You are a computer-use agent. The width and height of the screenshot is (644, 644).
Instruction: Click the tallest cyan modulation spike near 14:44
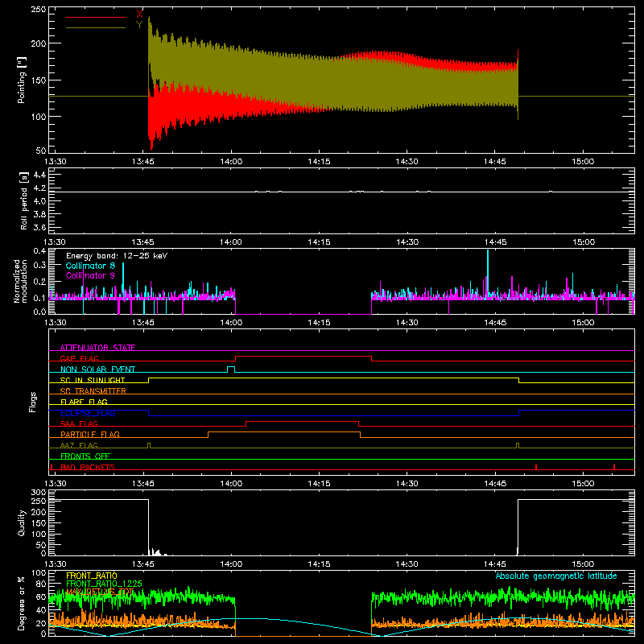coord(488,273)
